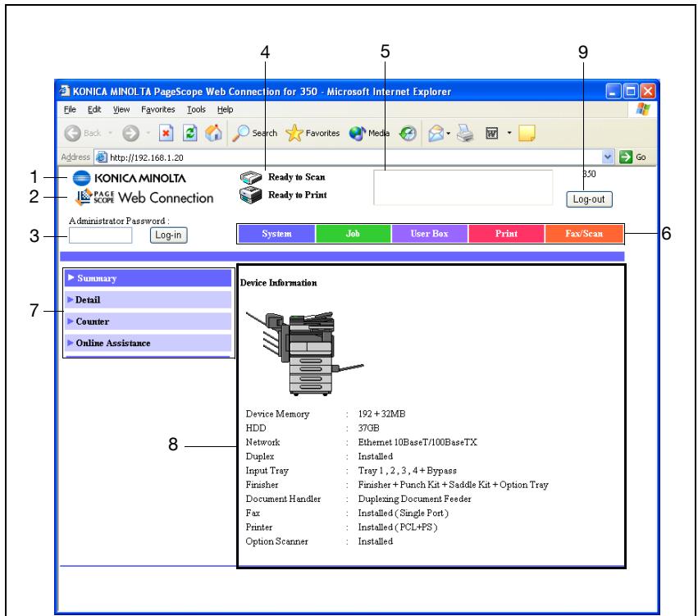
Task: Click the Log-out button
Action: click(589, 199)
